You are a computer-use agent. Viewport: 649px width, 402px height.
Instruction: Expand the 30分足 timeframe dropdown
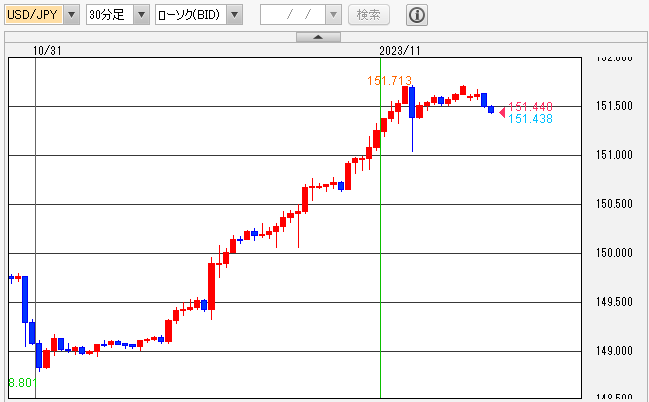point(141,15)
